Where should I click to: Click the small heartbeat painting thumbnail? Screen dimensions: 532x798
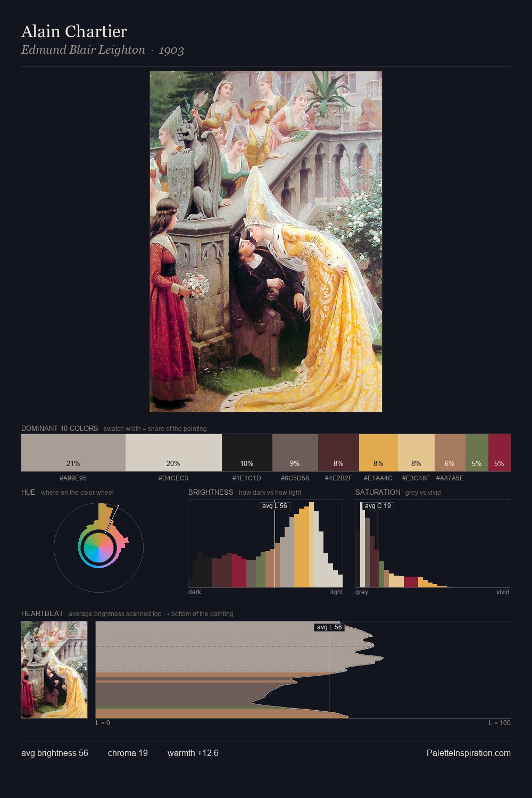coord(54,670)
